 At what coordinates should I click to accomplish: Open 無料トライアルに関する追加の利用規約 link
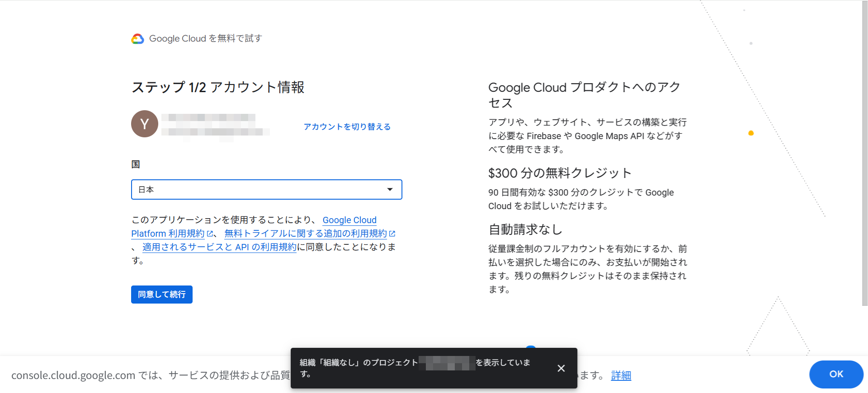click(x=306, y=234)
